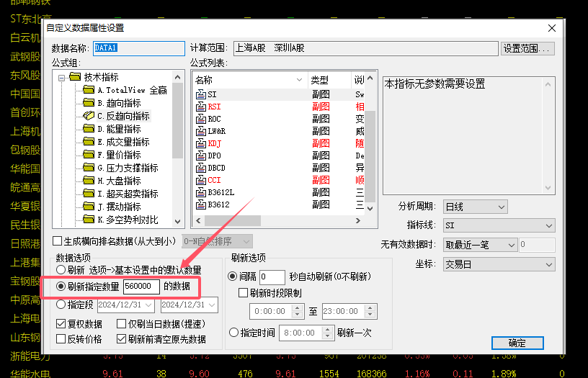Viewport: 588px width, 378px height.
Task: Click formula icon beside DBCD
Action: click(201, 168)
